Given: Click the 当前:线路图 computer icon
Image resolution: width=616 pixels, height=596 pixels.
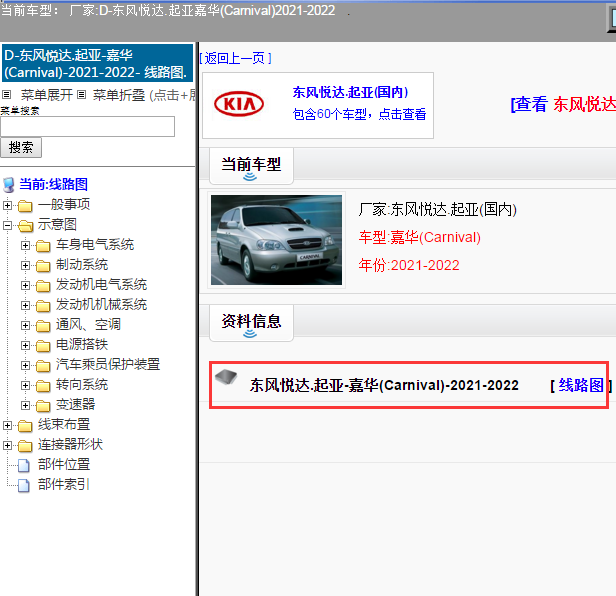Looking at the screenshot, I should click(9, 185).
